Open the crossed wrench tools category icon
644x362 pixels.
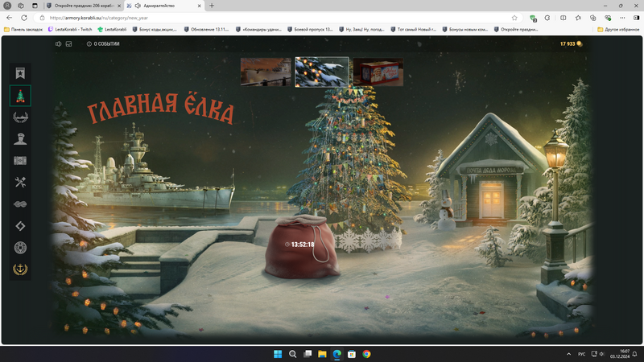[20, 183]
